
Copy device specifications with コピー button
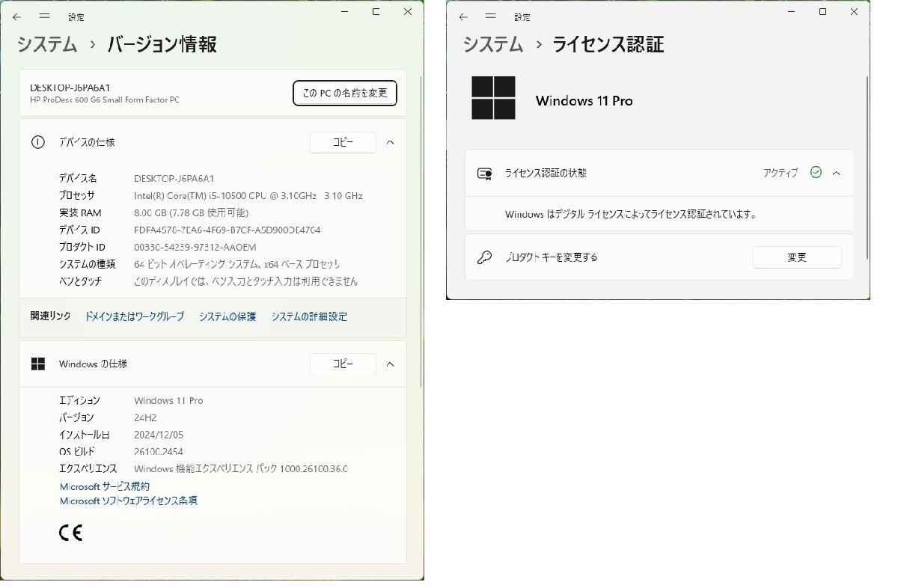pos(343,142)
